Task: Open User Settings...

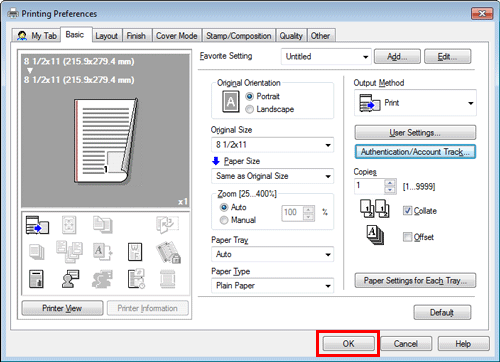Action: click(x=415, y=133)
